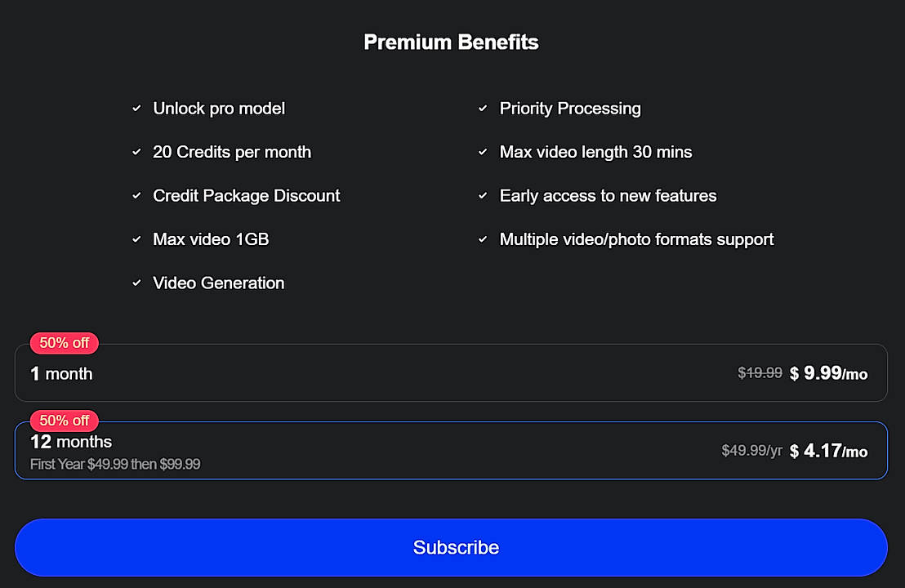The image size is (905, 588).
Task: Click checkmark next to Priority Processing
Action: (x=483, y=109)
